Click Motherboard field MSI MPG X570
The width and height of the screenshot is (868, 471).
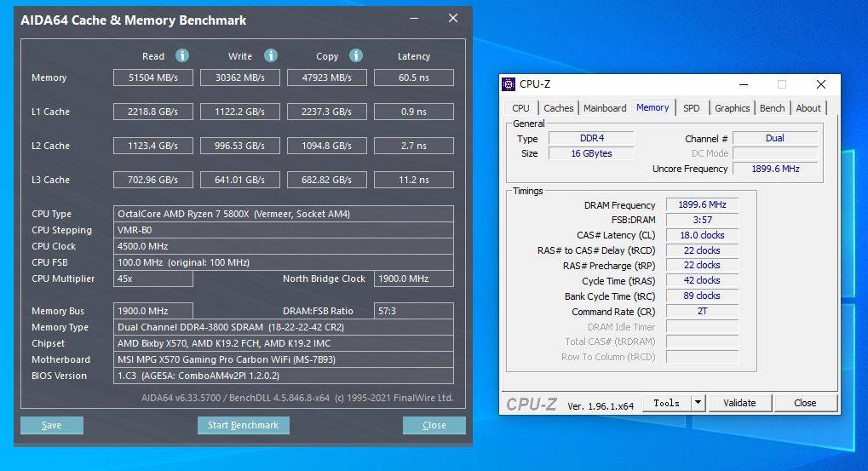(x=284, y=359)
